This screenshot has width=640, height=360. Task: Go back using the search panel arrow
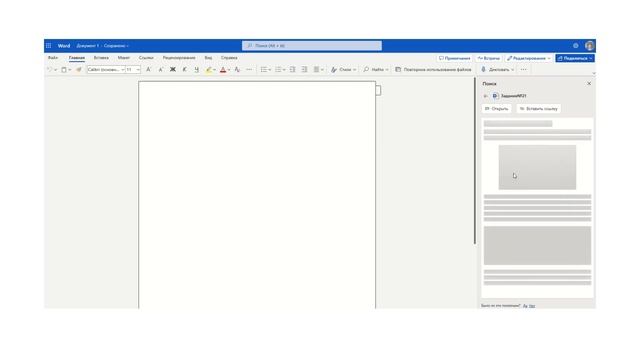485,96
